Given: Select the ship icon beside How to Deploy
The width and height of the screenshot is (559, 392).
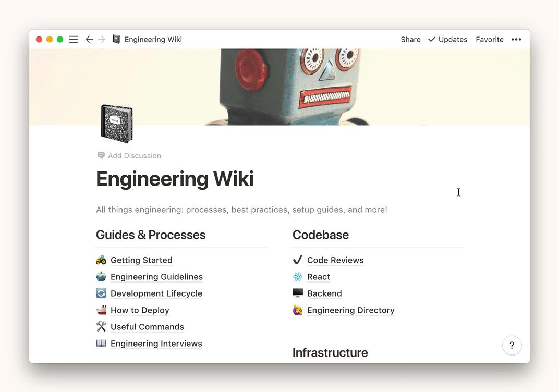Looking at the screenshot, I should coord(101,310).
